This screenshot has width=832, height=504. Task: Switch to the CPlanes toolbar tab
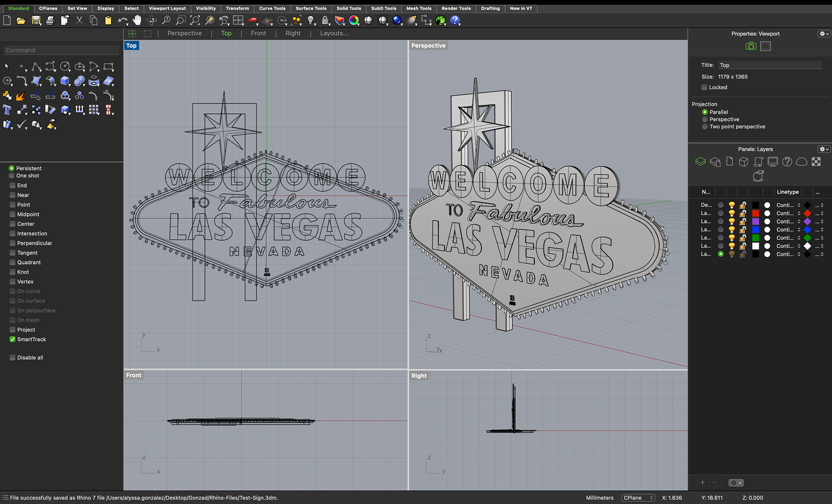tap(48, 8)
